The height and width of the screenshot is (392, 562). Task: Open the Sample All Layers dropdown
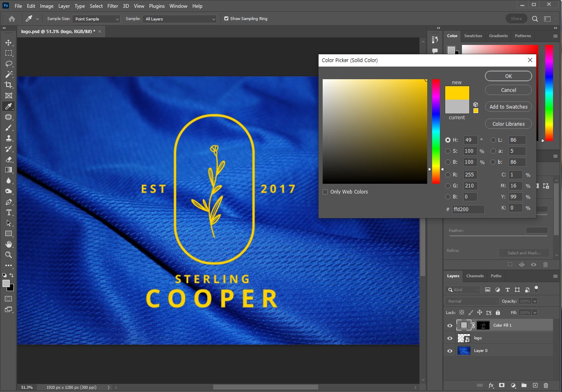(x=179, y=19)
